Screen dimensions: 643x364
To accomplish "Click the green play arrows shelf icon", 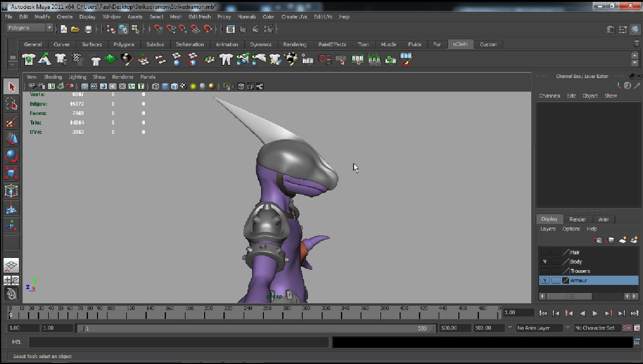I will [110, 59].
